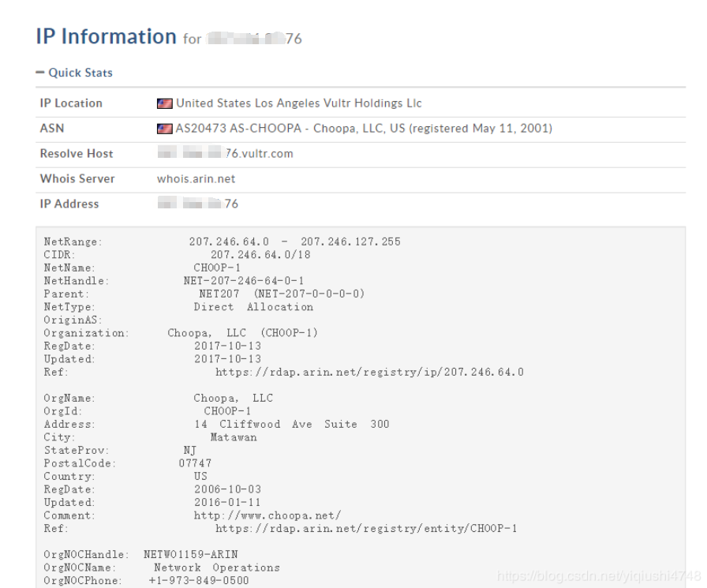Click CIDR value 207.246.64.0/18
This screenshot has height=588, width=707.
coord(260,255)
